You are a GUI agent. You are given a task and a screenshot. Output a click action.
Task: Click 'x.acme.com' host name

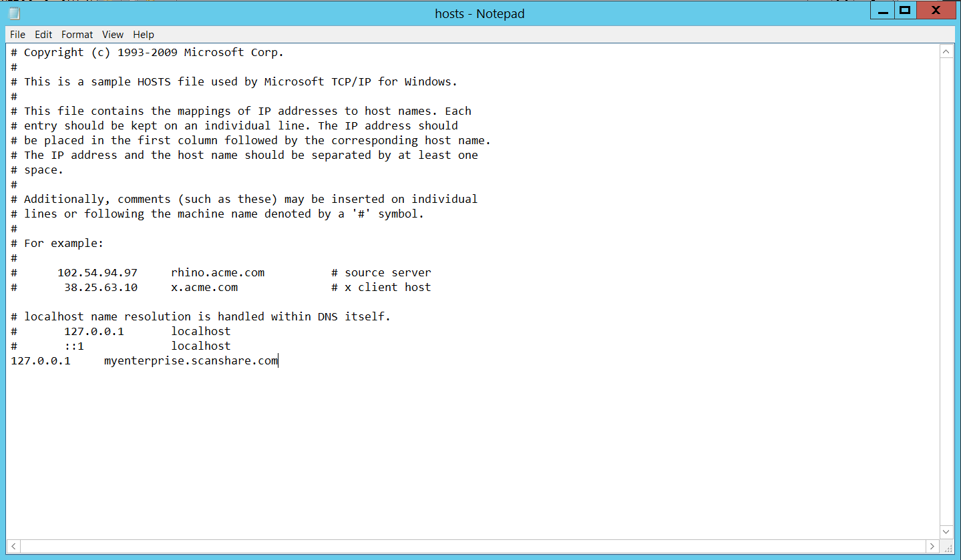(204, 288)
